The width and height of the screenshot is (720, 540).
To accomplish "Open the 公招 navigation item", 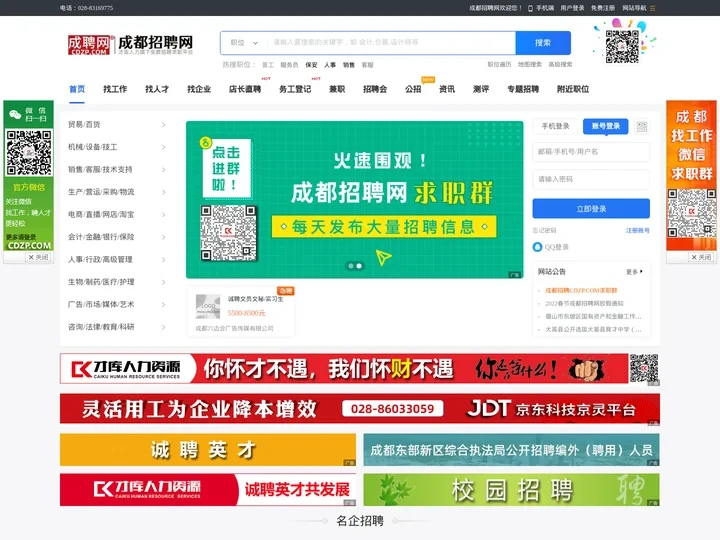I will pyautogui.click(x=413, y=89).
